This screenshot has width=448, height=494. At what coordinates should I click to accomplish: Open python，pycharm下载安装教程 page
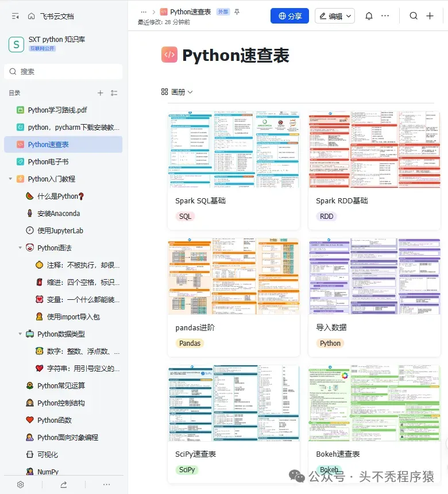tap(74, 128)
